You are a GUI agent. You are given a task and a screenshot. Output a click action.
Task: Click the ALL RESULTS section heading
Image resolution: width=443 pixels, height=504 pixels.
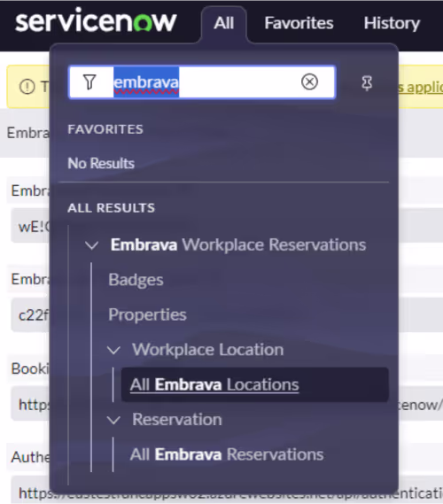pyautogui.click(x=112, y=207)
